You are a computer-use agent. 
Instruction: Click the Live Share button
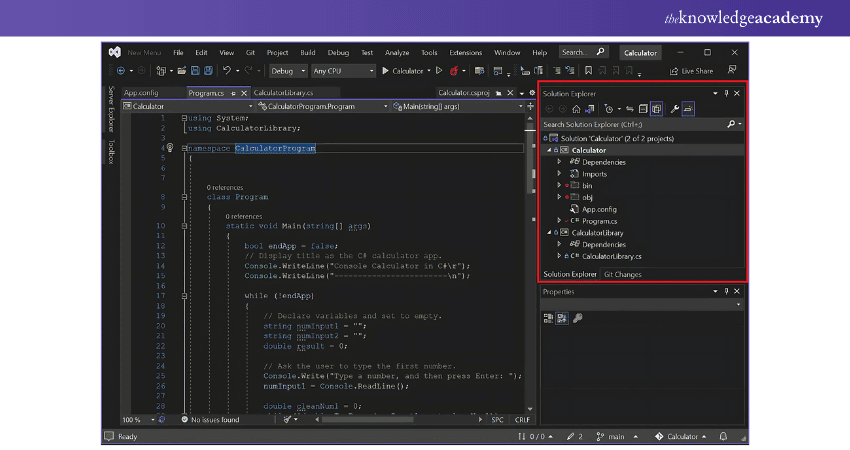click(691, 71)
